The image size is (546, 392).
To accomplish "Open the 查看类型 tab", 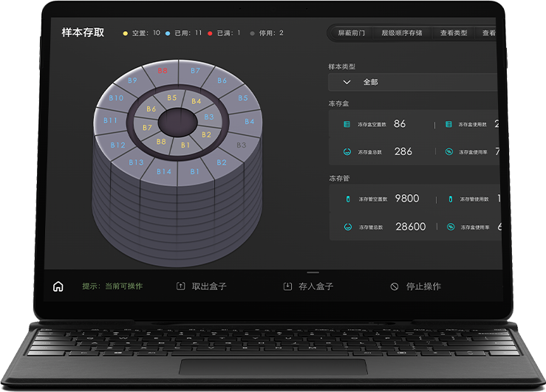I will pos(454,33).
